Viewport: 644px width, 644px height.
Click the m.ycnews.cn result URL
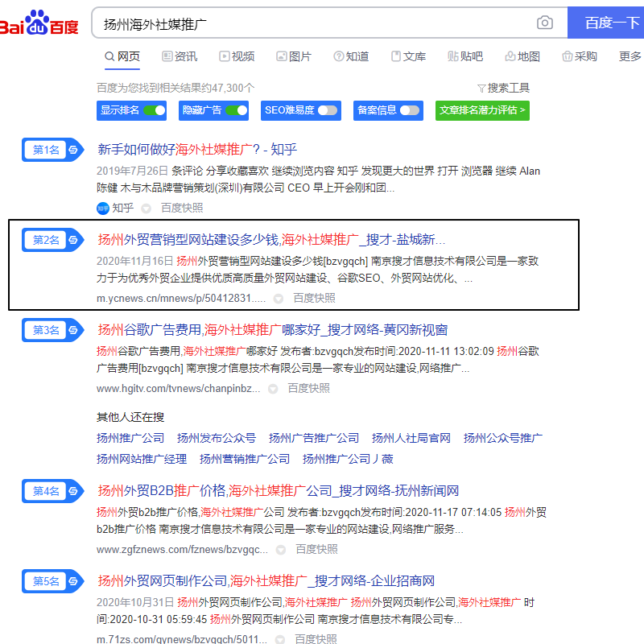click(181, 299)
